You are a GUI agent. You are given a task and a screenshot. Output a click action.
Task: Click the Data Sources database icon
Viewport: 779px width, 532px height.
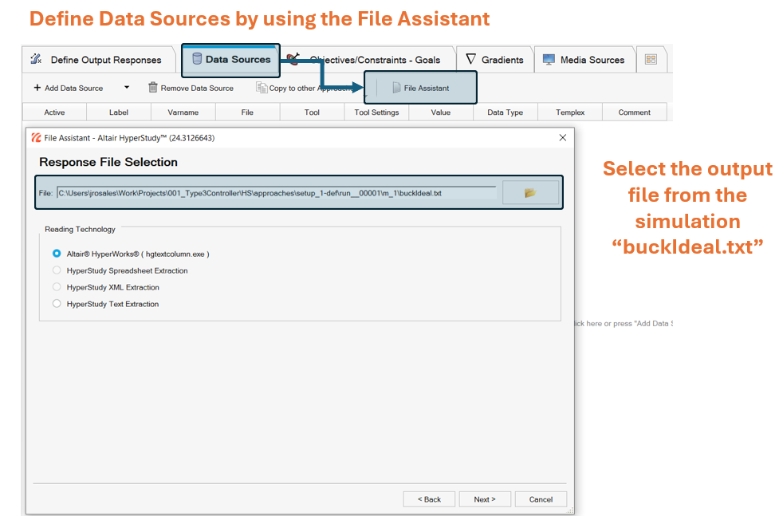197,59
